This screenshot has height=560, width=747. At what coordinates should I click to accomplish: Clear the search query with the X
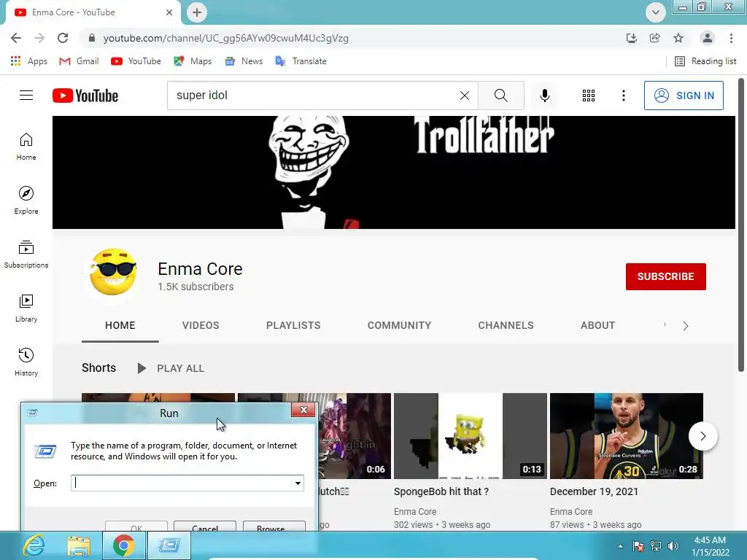pyautogui.click(x=465, y=96)
